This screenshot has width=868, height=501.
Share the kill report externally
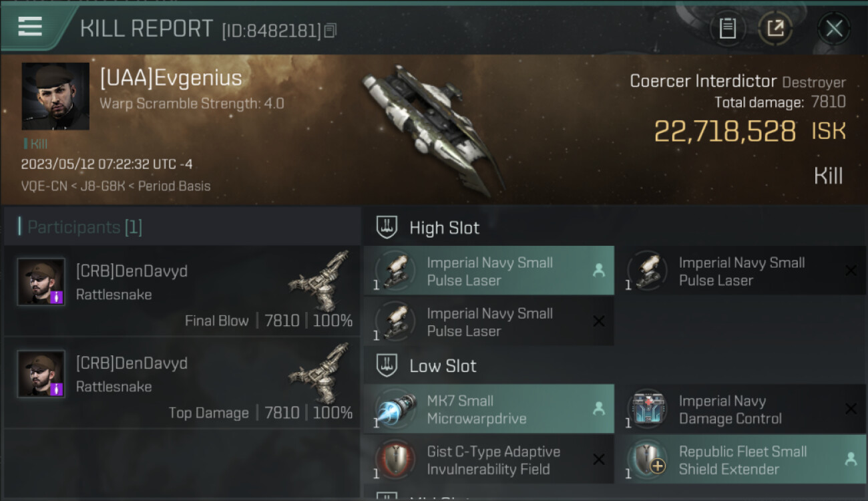tap(775, 29)
